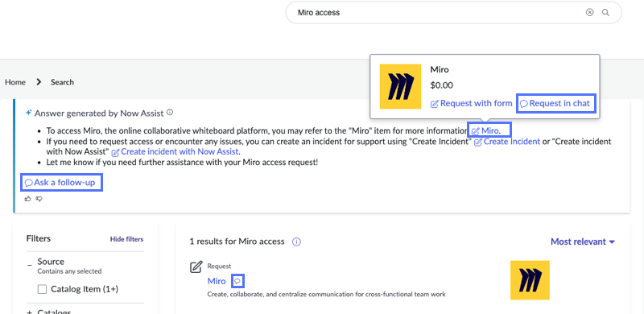Image resolution: width=644 pixels, height=314 pixels.
Task: Open info icon beside results count
Action: tap(296, 242)
